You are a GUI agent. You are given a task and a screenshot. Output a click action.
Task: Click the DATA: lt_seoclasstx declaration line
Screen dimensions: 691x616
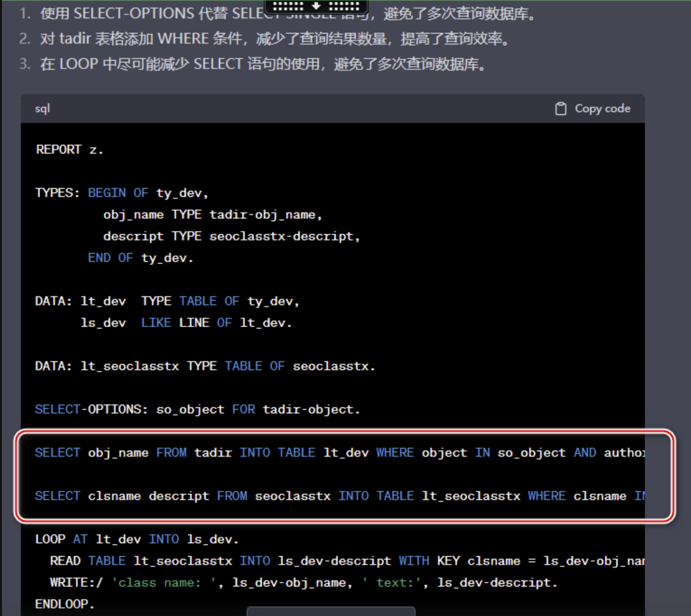[204, 366]
